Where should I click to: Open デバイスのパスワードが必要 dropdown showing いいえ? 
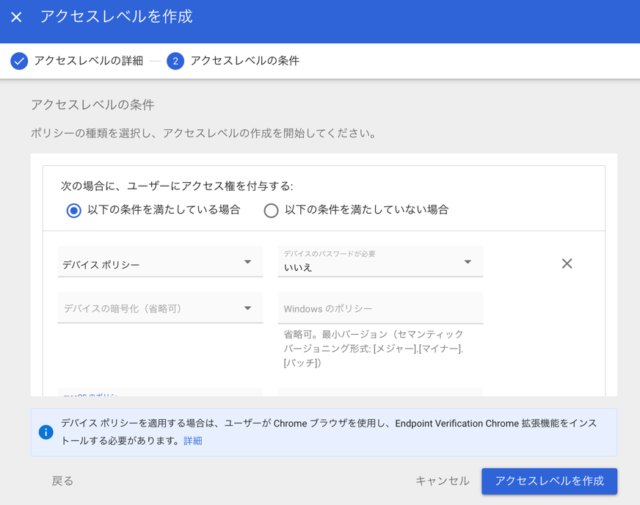click(x=380, y=262)
